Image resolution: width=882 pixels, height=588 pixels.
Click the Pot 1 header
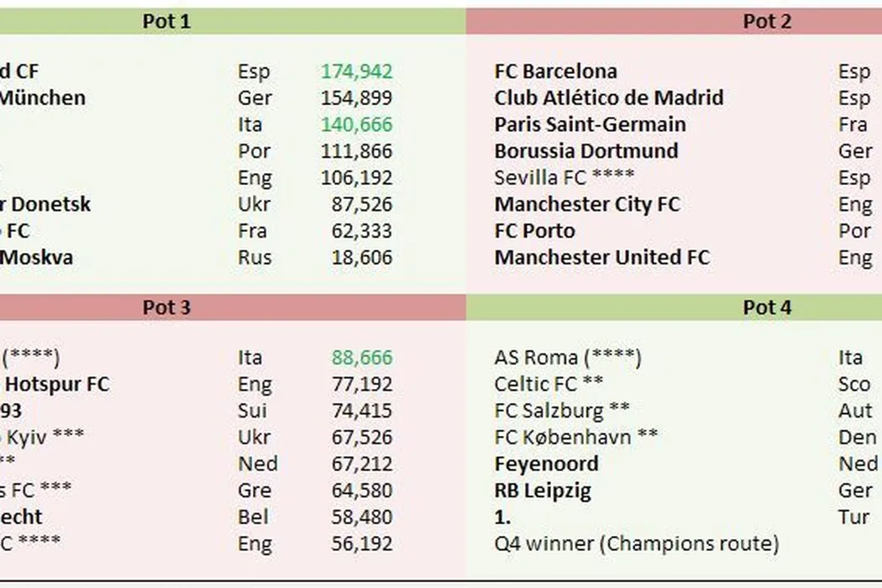(x=166, y=21)
